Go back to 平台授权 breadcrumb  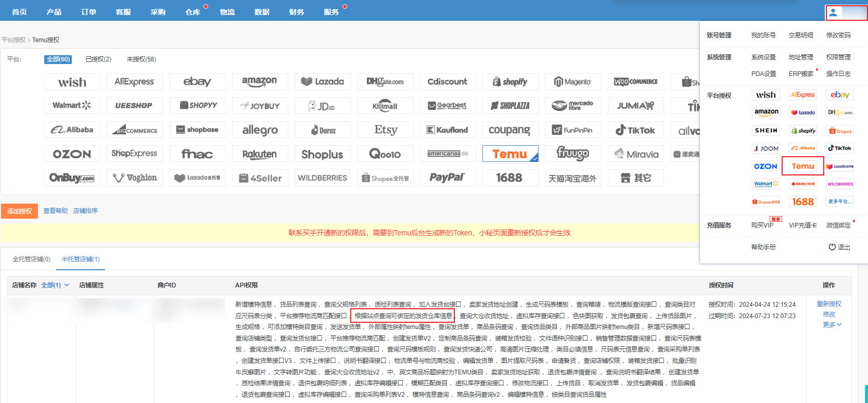[14, 40]
